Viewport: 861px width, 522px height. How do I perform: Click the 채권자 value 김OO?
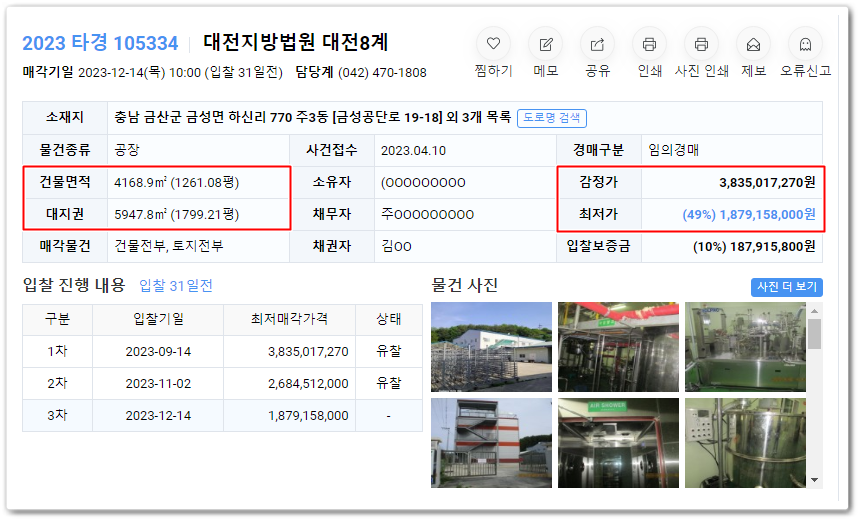point(396,246)
